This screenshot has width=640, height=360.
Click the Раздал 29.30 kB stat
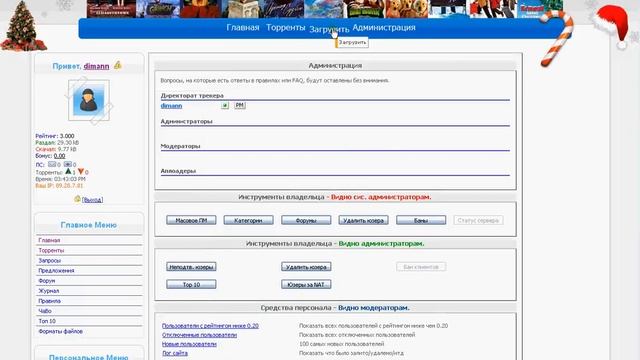[57, 142]
